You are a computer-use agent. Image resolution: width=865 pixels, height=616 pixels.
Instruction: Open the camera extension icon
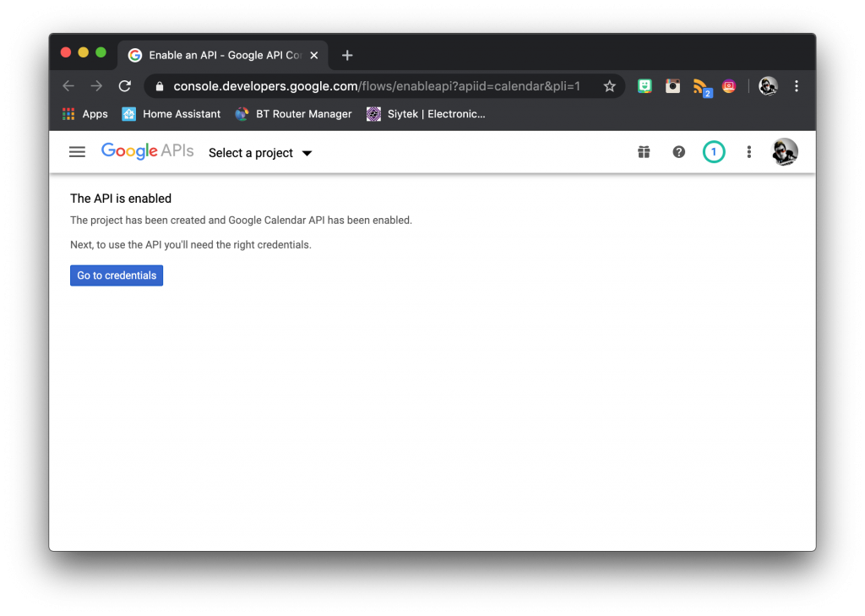[x=672, y=86]
